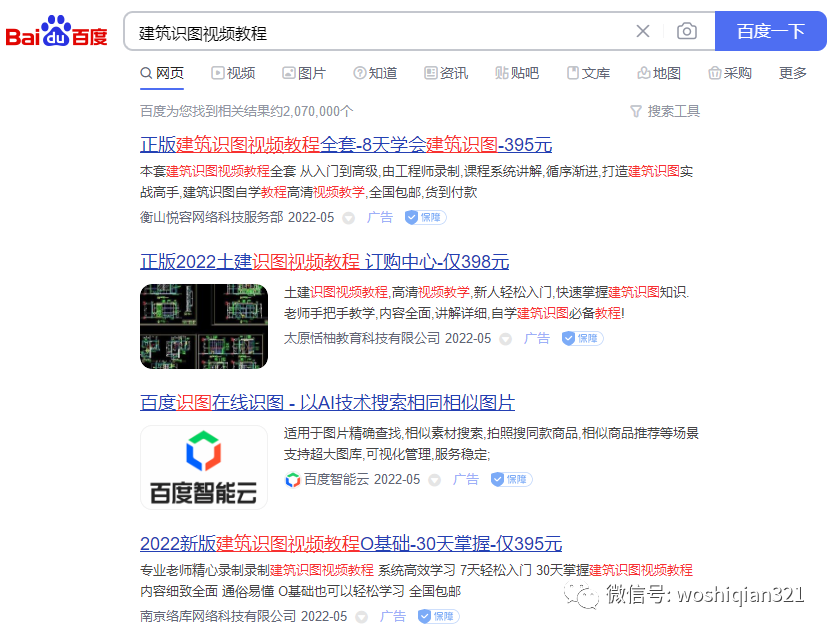Click the 保障 badge of 太原恬柚 result
Viewport: 831px width, 633px height.
coord(582,338)
